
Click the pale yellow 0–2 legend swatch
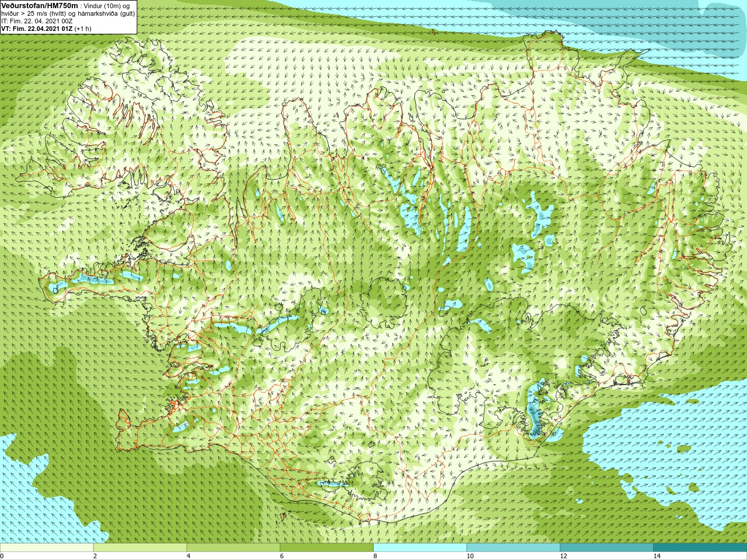[x=47, y=548]
